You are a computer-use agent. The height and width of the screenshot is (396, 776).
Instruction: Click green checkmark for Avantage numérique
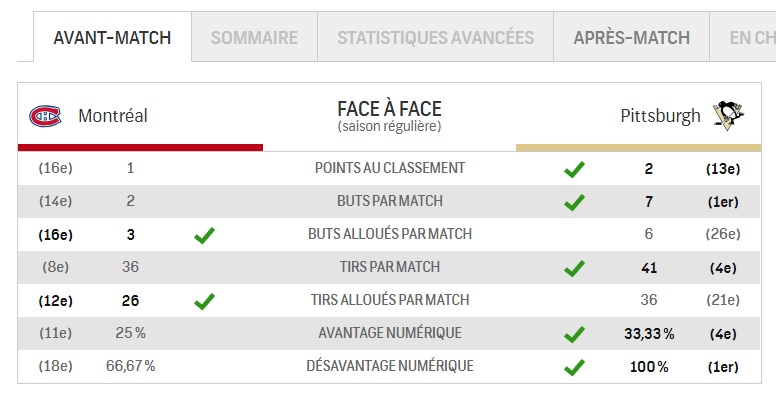[x=574, y=335]
